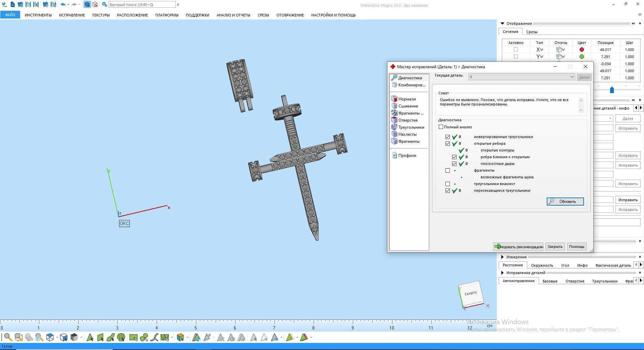Click the orange-topped cube icon in bottom toolbar

point(180,337)
